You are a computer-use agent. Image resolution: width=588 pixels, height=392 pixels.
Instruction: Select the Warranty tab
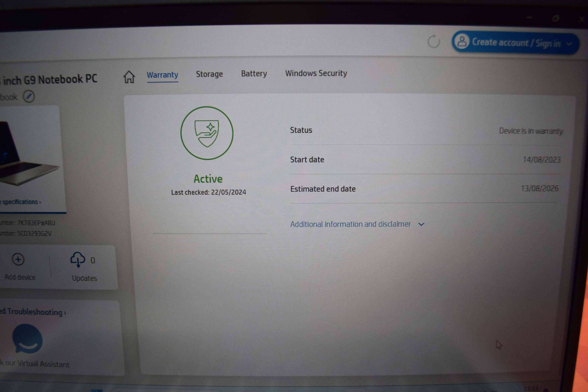point(162,75)
